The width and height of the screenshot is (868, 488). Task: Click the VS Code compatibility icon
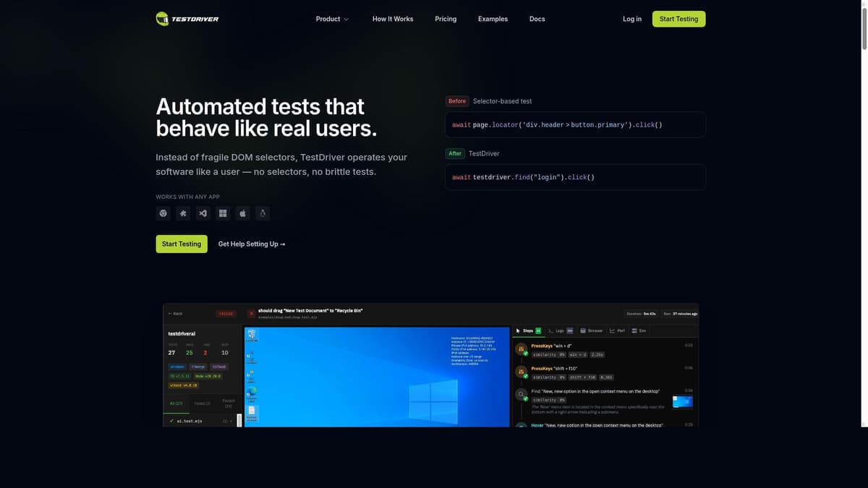(203, 213)
